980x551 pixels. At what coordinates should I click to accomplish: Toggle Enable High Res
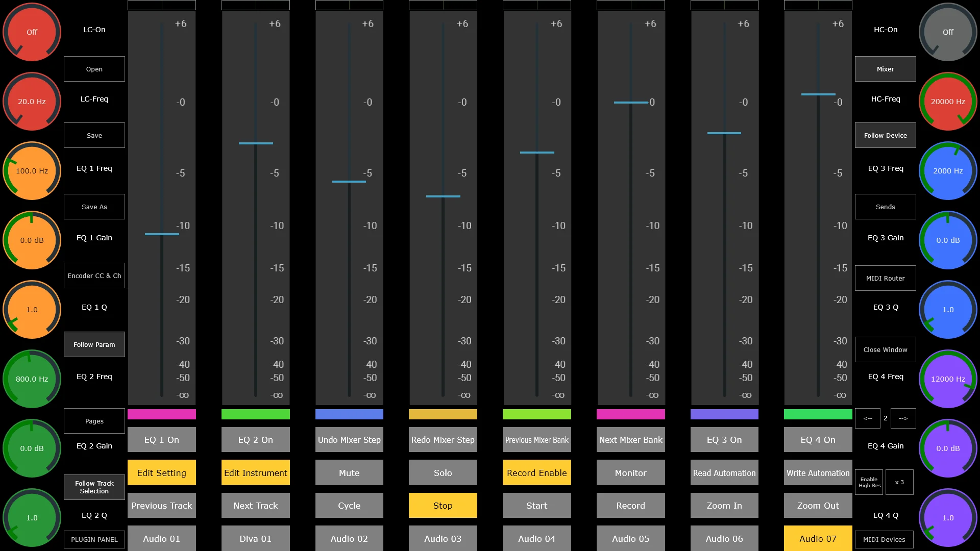pos(869,482)
